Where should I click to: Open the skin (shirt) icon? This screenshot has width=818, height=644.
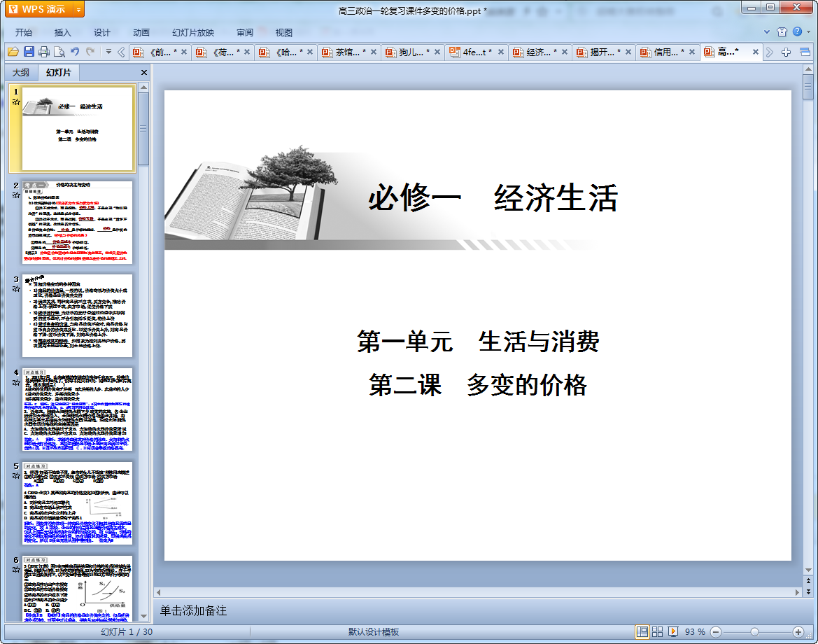(782, 32)
